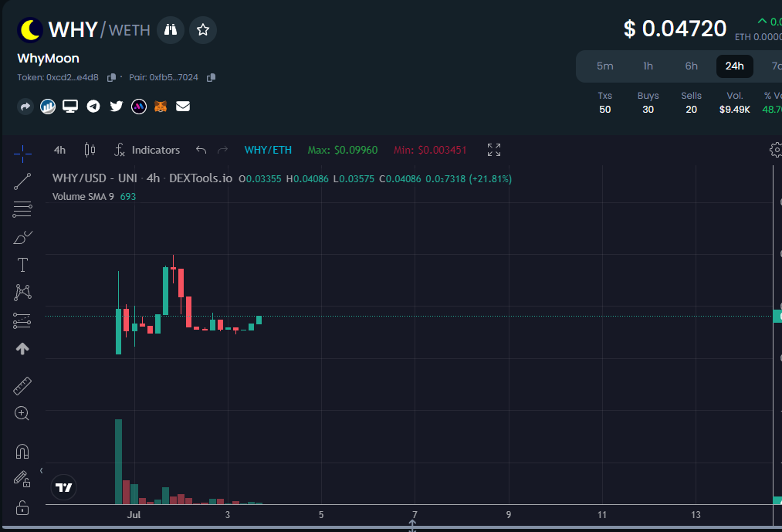Click the Min: $0.003451 label
Viewport: 782px width, 532px height.
click(430, 151)
